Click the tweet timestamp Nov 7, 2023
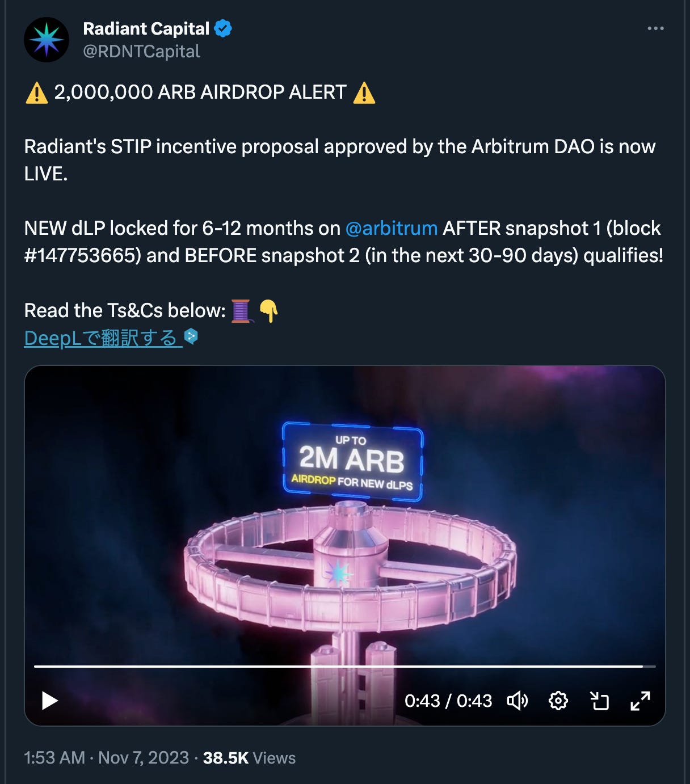The image size is (690, 784). coord(144,758)
